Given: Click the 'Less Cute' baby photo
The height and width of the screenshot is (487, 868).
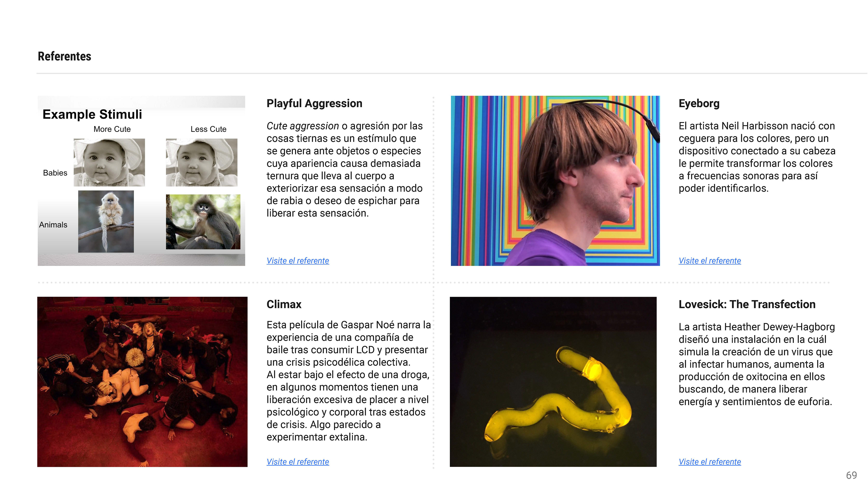Looking at the screenshot, I should [x=201, y=162].
